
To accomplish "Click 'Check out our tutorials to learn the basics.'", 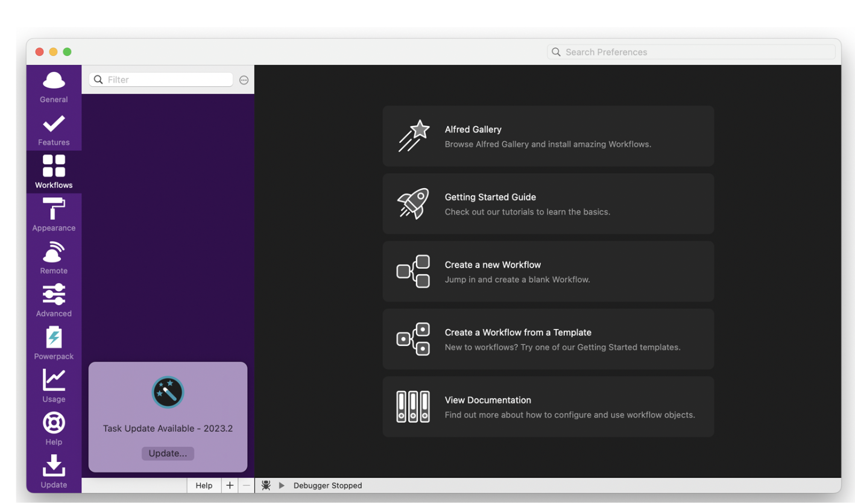I will click(528, 212).
